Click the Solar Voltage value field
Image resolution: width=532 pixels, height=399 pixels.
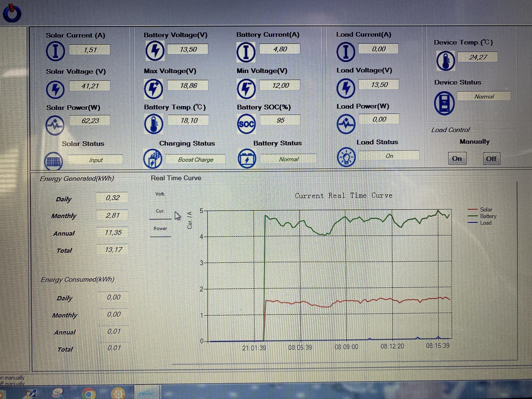pyautogui.click(x=90, y=86)
